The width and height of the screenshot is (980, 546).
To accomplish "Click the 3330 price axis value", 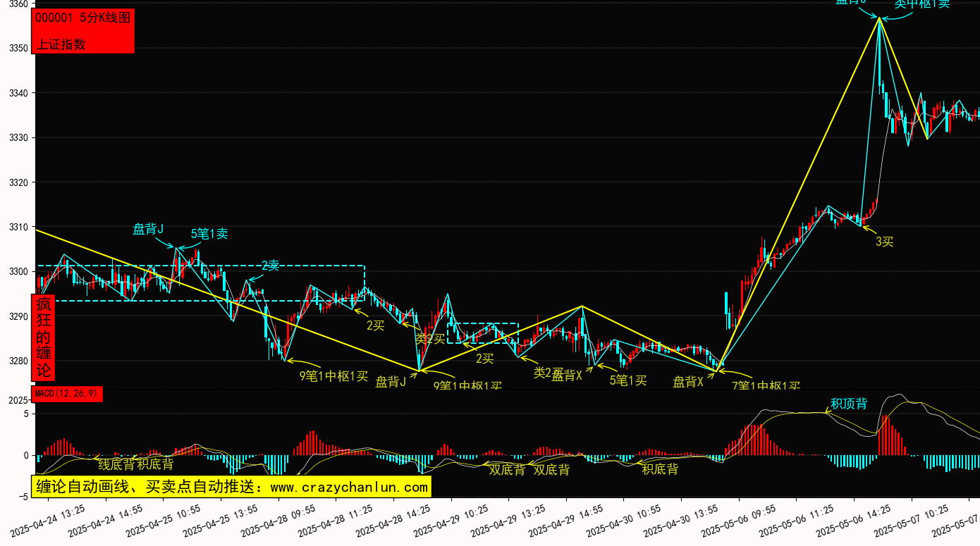I will [17, 138].
